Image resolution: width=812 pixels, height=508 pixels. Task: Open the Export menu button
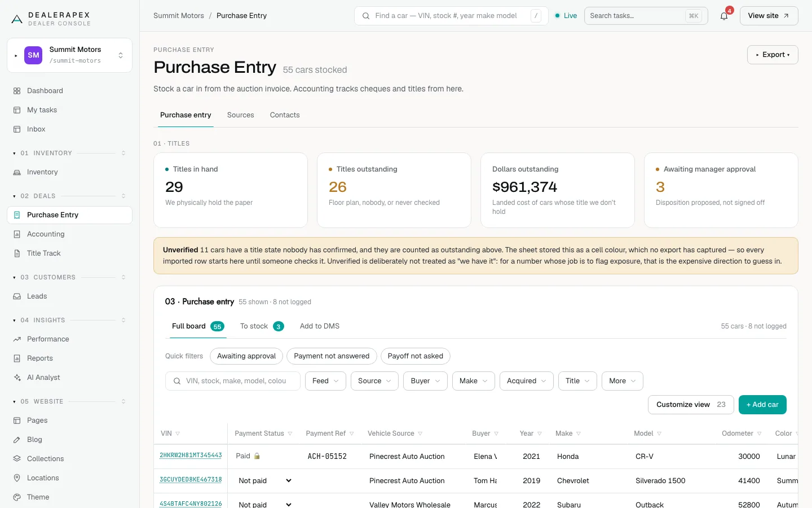tap(773, 55)
